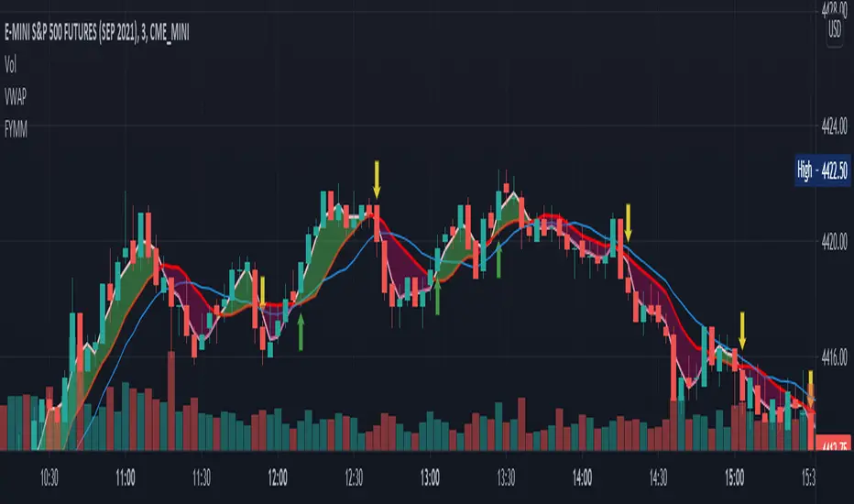Select the yellow sell arrow after 14:15
The image size is (854, 504).
[629, 222]
